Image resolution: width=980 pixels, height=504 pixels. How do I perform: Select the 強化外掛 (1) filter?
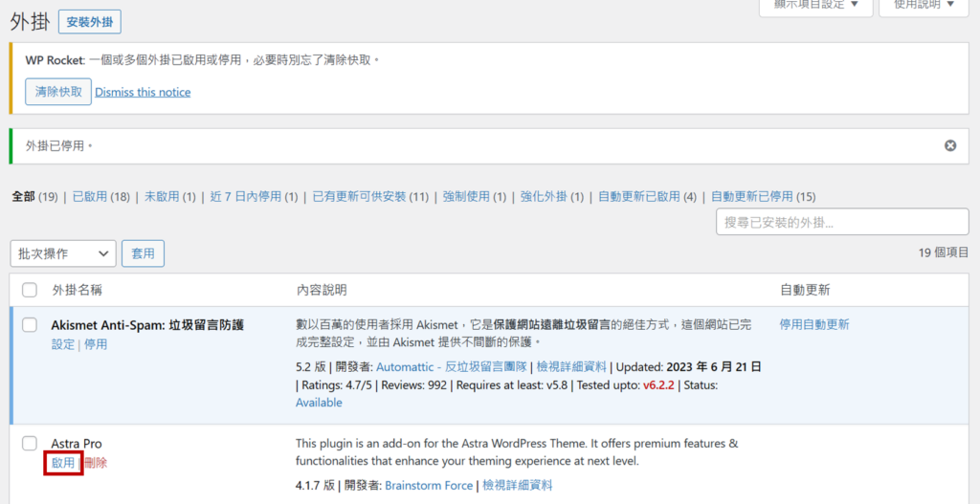click(x=552, y=197)
